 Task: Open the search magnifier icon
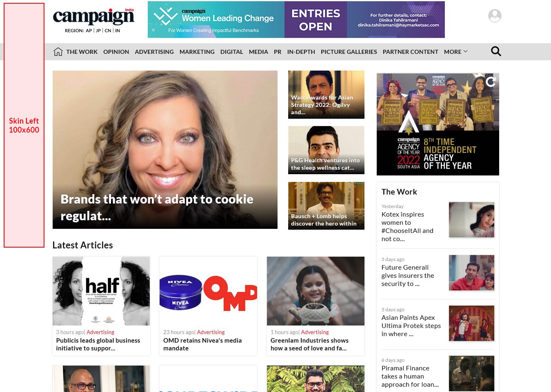[x=496, y=51]
